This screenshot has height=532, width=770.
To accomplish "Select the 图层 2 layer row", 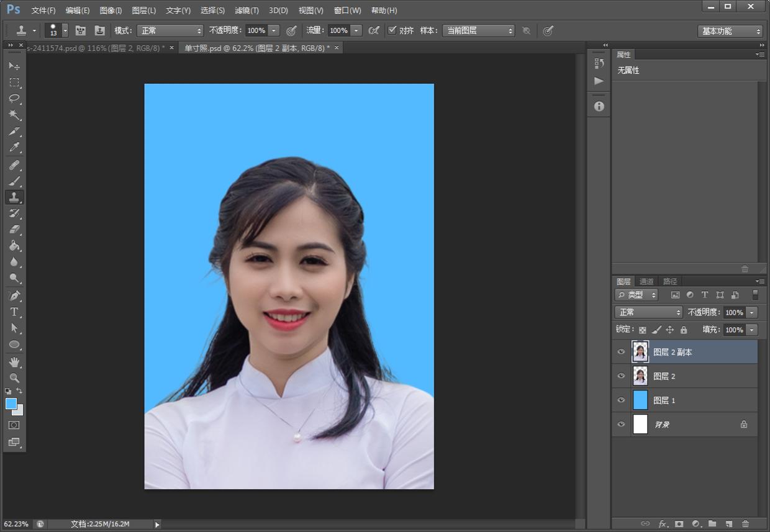I will [x=695, y=376].
